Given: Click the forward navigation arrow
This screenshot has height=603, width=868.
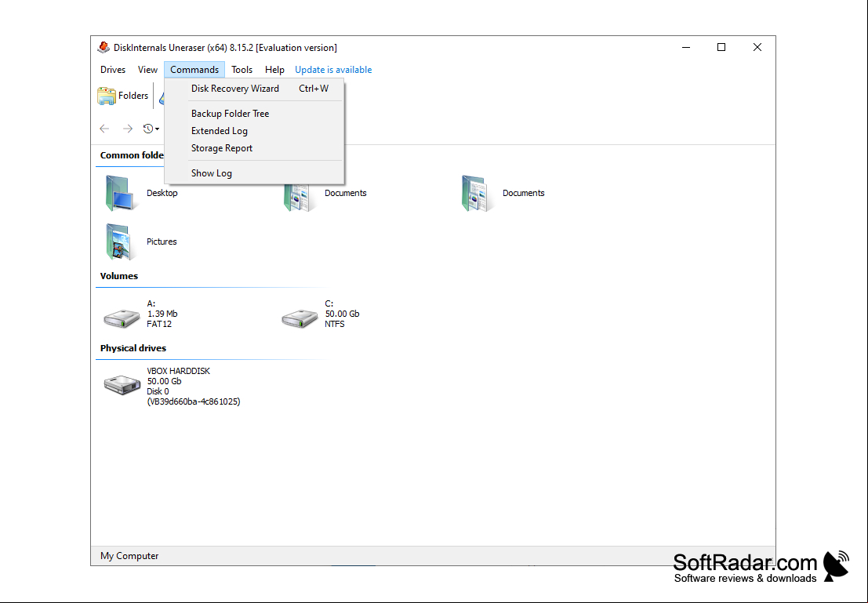Looking at the screenshot, I should click(127, 129).
